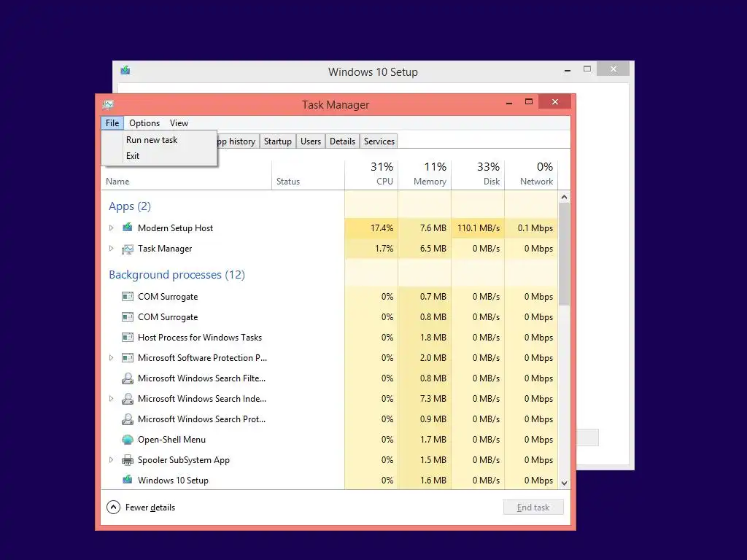Click the Task Manager row icon
This screenshot has width=747, height=560.
pyautogui.click(x=127, y=249)
